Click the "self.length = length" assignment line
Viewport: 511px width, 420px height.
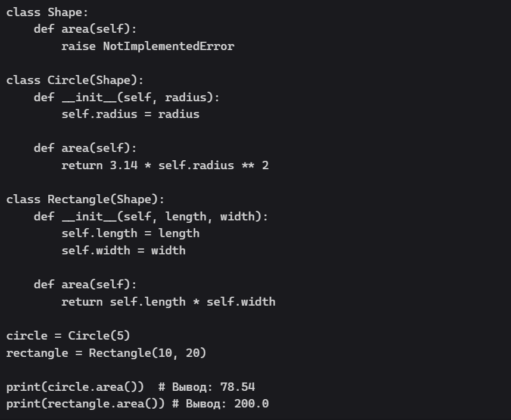coord(130,233)
